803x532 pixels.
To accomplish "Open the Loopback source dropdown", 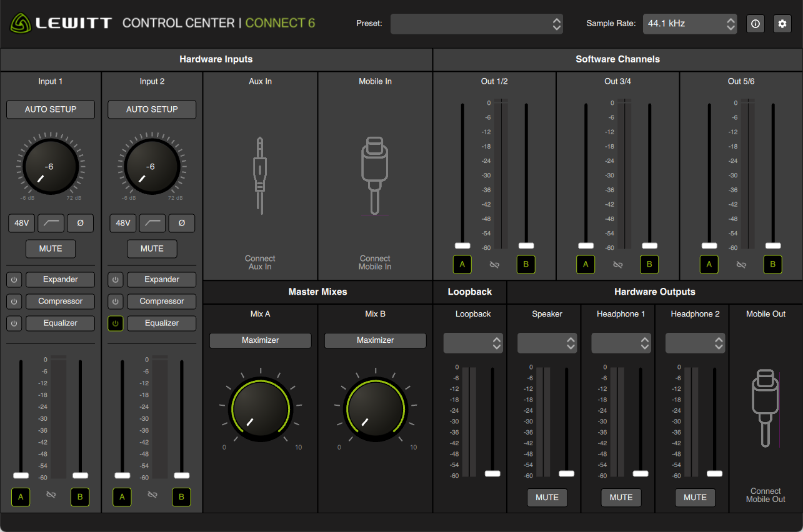I will coord(473,343).
